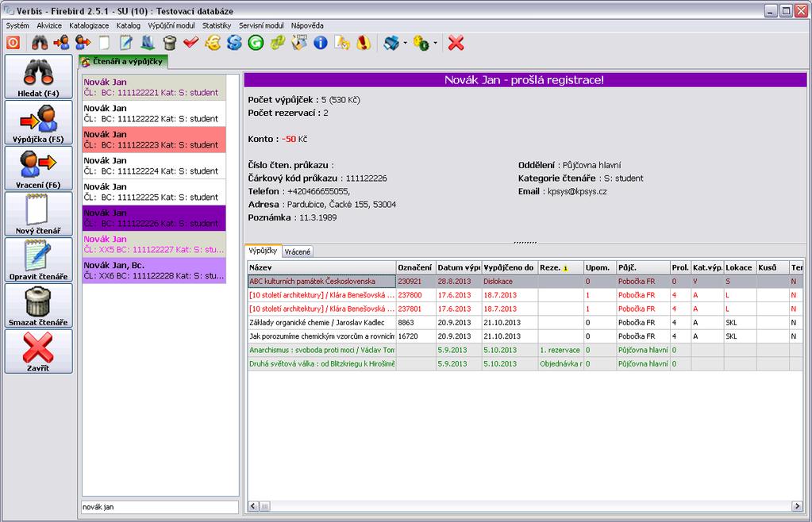Click the Smazat čtenáře sidebar button
Viewport: 812px width, 522px height.
(x=38, y=305)
